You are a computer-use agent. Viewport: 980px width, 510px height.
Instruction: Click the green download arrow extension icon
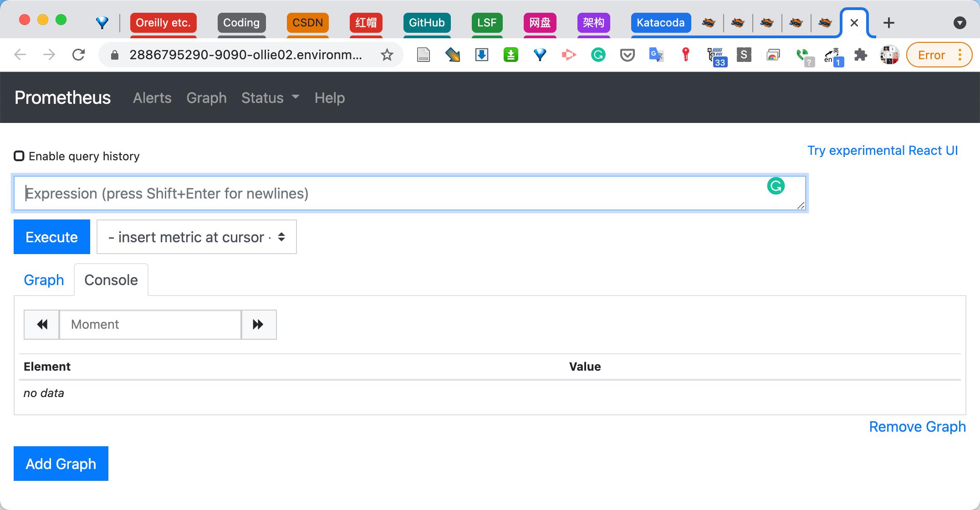[x=511, y=55]
